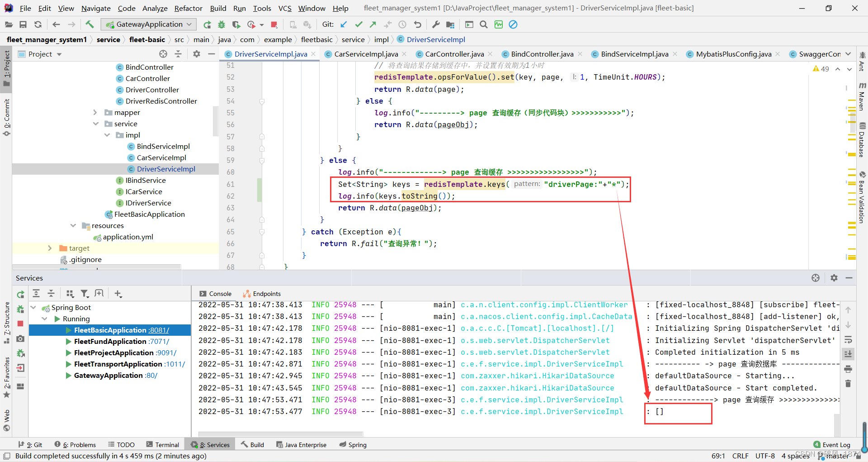Collapse all nodes in the Services toolbar
Screen dimensions: 868x462
click(x=51, y=293)
